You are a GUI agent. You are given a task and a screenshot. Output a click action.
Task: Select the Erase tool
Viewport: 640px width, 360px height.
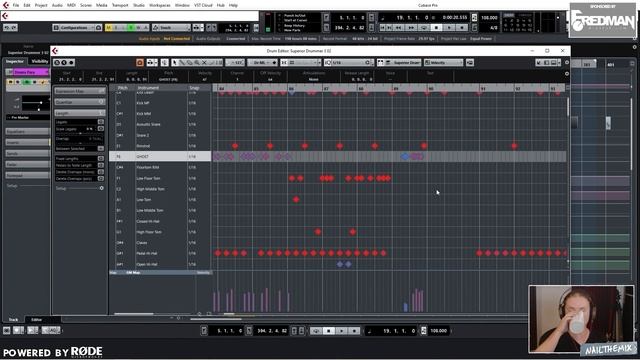(x=190, y=62)
